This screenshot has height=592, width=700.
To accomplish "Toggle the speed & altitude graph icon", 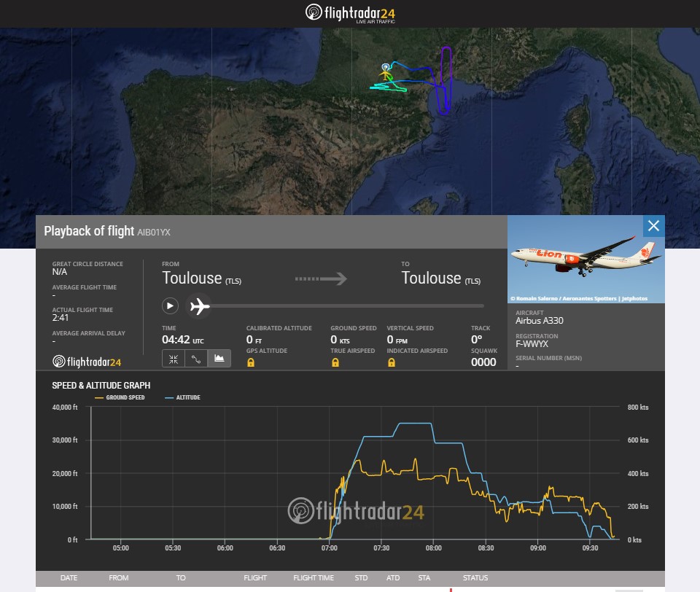I will [x=219, y=359].
